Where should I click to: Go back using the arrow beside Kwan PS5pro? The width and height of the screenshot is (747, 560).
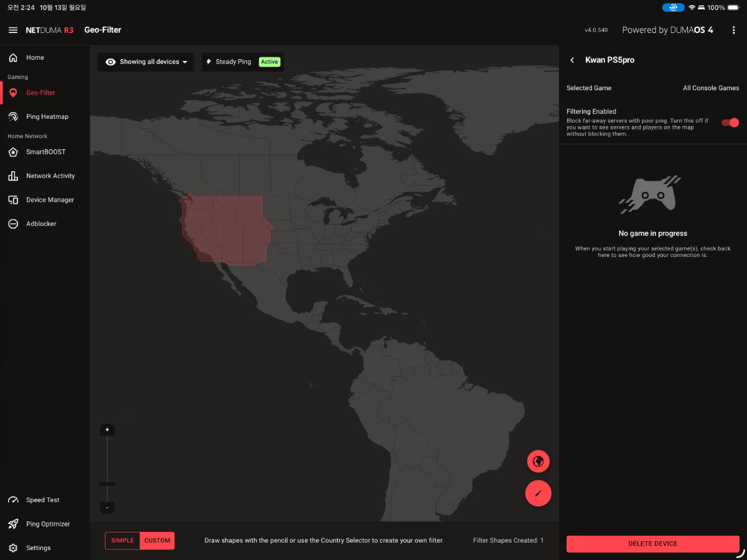(572, 60)
